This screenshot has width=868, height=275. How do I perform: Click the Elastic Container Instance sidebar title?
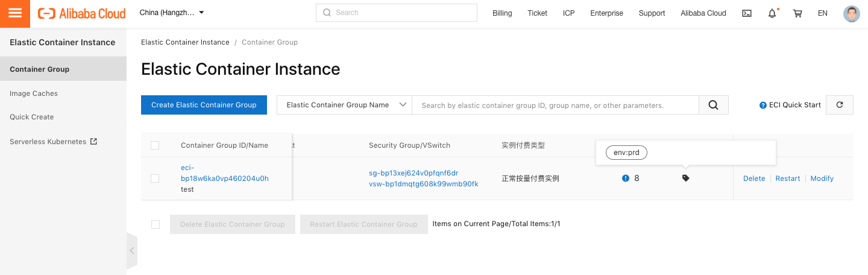tap(63, 42)
